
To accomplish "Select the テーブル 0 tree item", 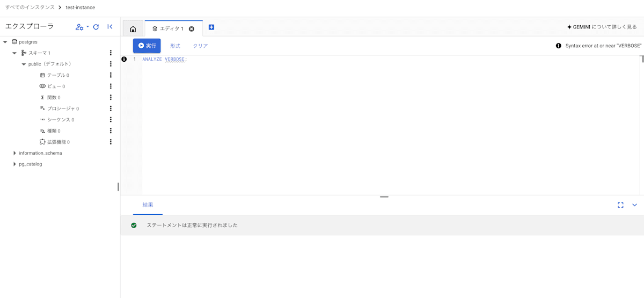I will (54, 75).
